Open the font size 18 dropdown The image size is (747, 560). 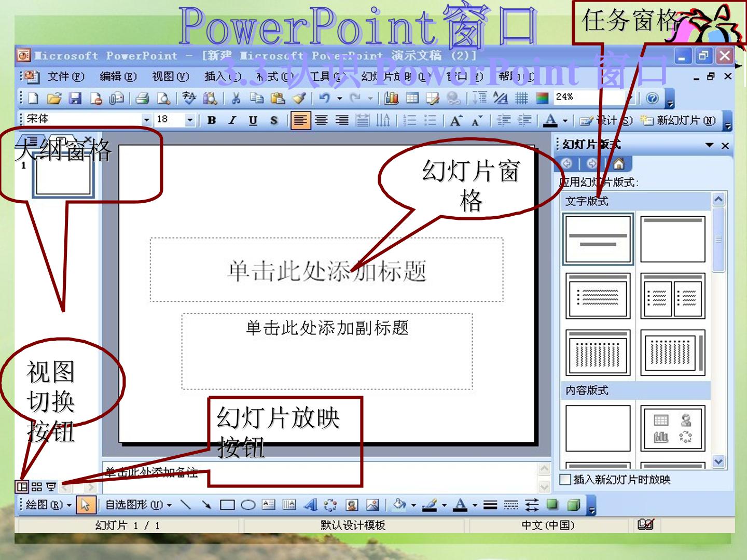[x=190, y=120]
